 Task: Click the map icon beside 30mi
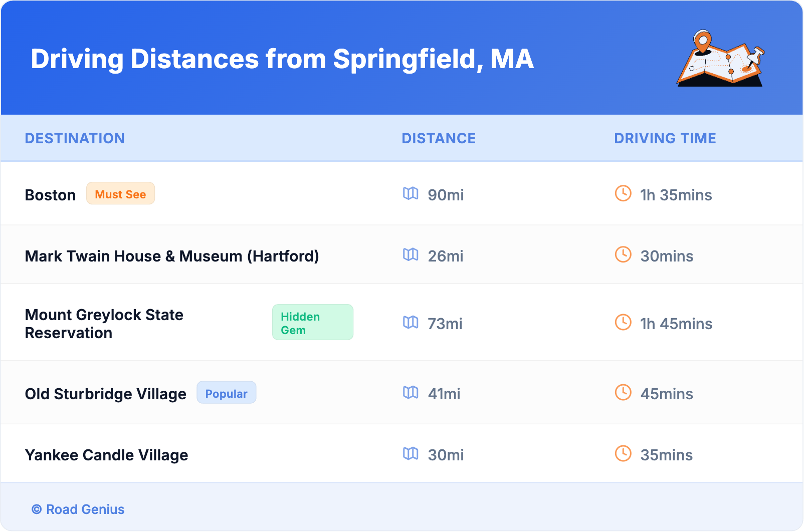tap(411, 453)
